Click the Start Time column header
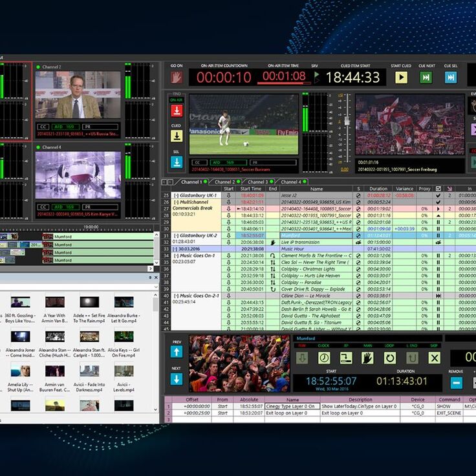 tap(251, 188)
